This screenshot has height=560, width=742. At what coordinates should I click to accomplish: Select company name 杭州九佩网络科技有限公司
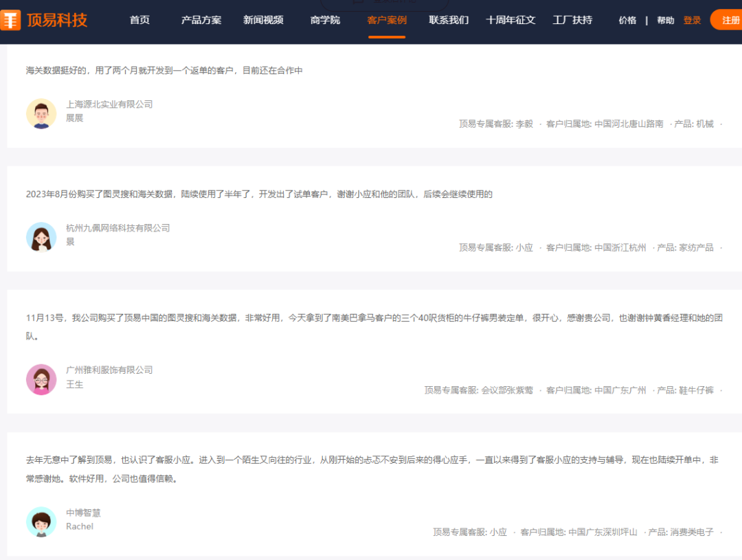[118, 227]
